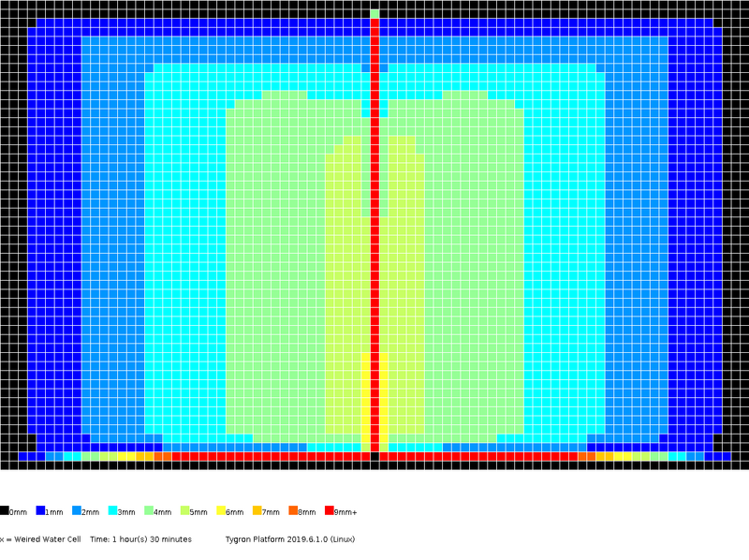Select the 0mm black legend swatch

coord(5,511)
